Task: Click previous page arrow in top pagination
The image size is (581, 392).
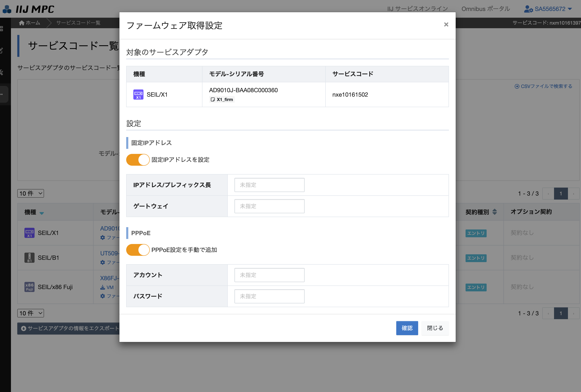Action: pos(548,194)
